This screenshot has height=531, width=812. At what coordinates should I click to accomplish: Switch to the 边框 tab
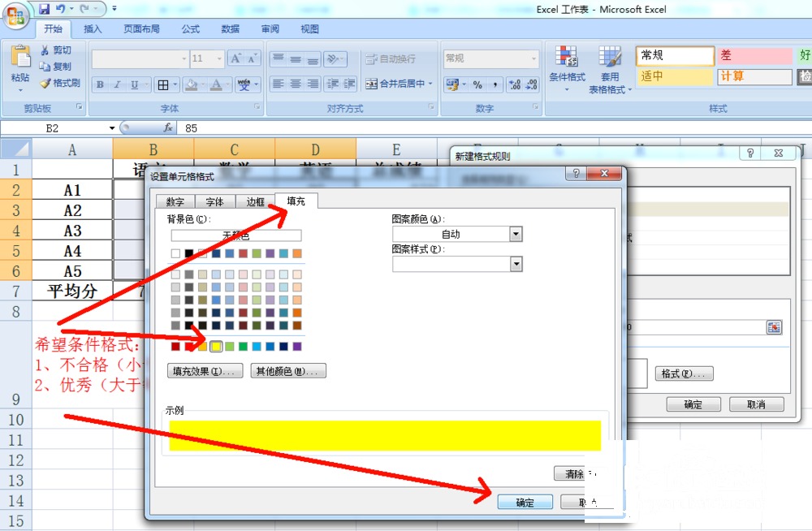click(255, 201)
